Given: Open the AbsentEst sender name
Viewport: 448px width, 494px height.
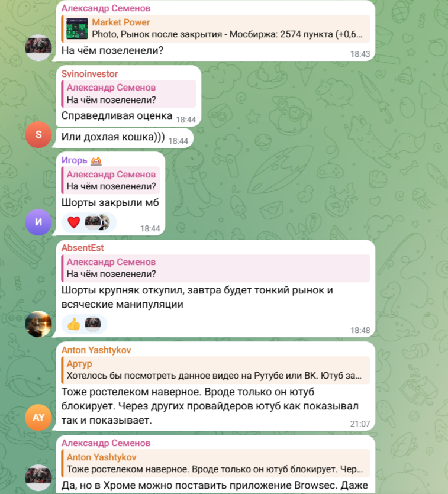Looking at the screenshot, I should click(82, 248).
